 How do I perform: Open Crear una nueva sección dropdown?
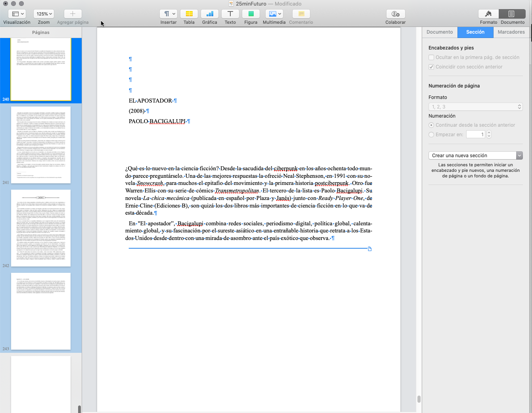tap(475, 156)
